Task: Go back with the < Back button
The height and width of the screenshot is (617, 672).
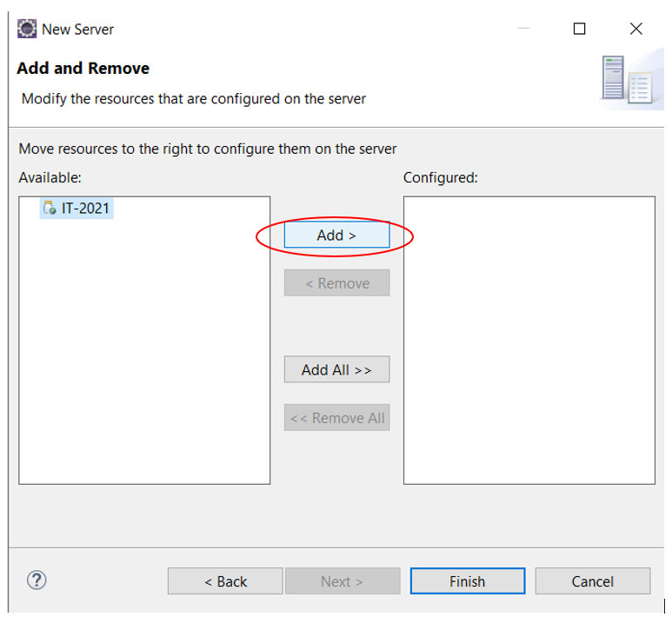Action: coord(225,581)
